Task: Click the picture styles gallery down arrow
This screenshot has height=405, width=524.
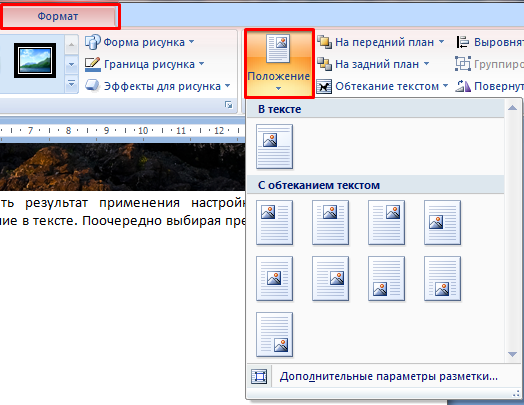Action: click(x=71, y=64)
